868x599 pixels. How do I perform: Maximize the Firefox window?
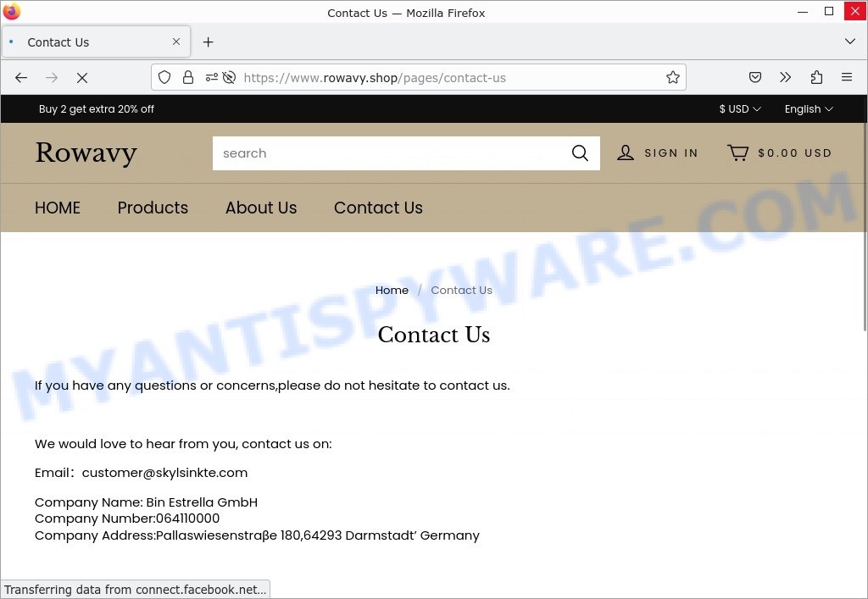tap(829, 12)
